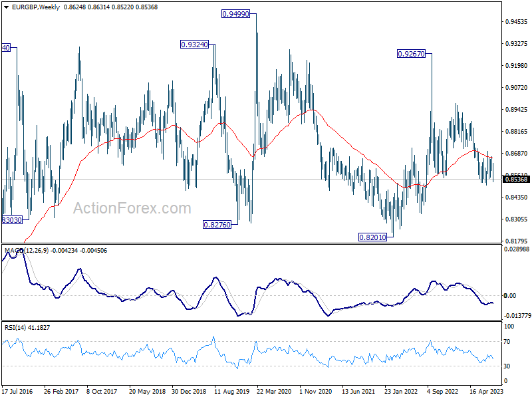The image size is (532, 399).
Task: Click the 0.84350 price axis value
Action: pyautogui.click(x=517, y=197)
